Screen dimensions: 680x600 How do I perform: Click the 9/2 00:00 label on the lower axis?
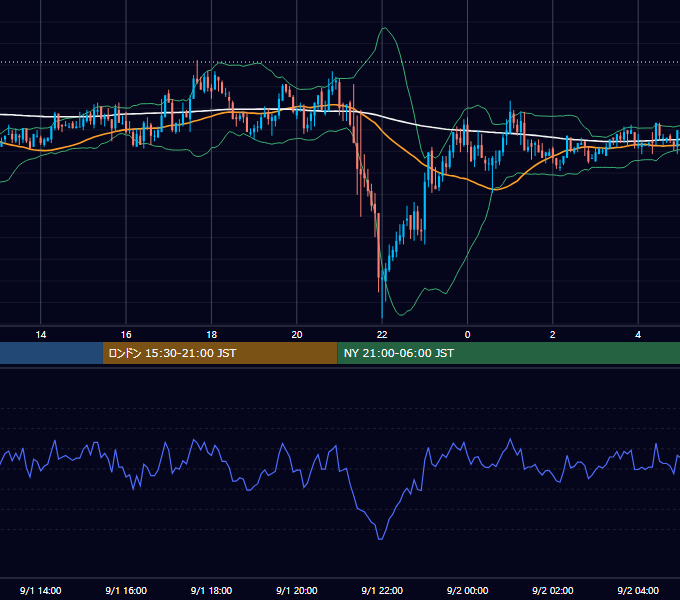[x=468, y=590]
